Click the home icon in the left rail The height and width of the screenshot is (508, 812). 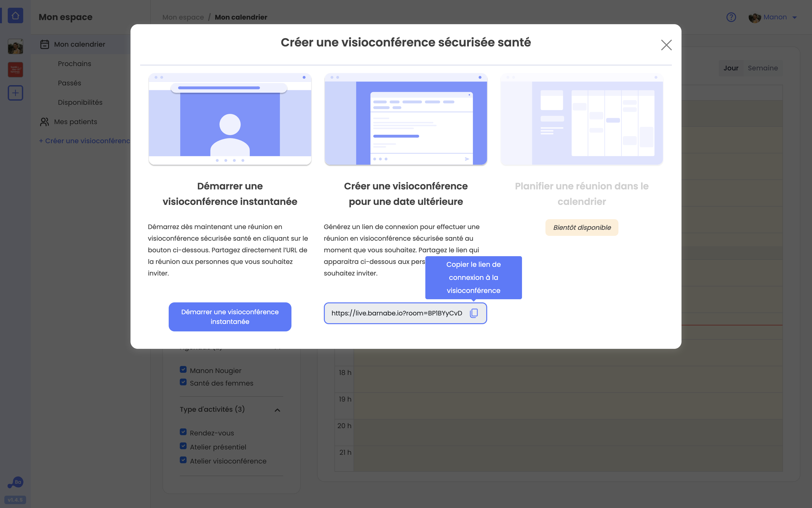[x=15, y=16]
